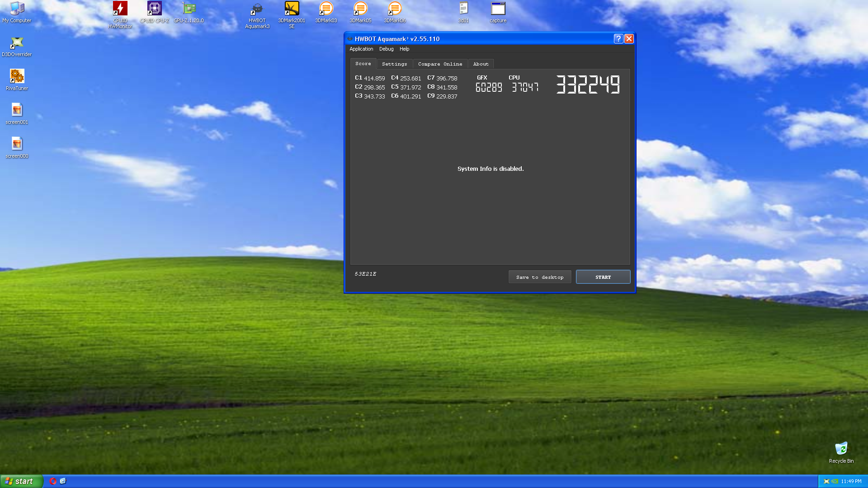
Task: Select the Recycle Bin icon
Action: point(841,453)
